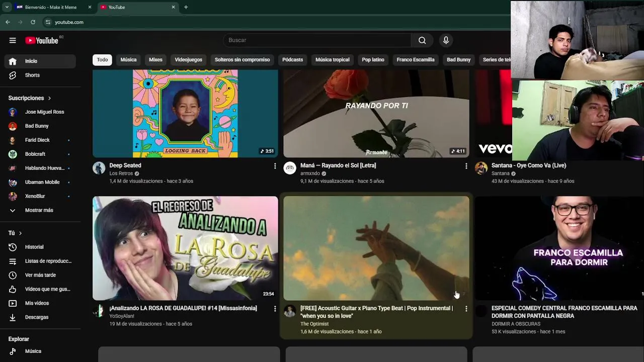Open Jose Miguel Ross channel

(x=40, y=112)
